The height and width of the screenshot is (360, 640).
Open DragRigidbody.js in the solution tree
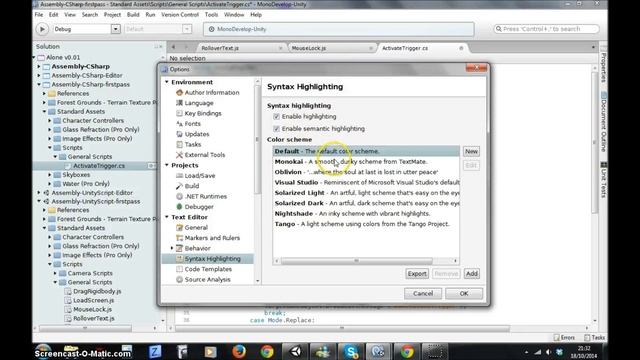click(x=97, y=291)
